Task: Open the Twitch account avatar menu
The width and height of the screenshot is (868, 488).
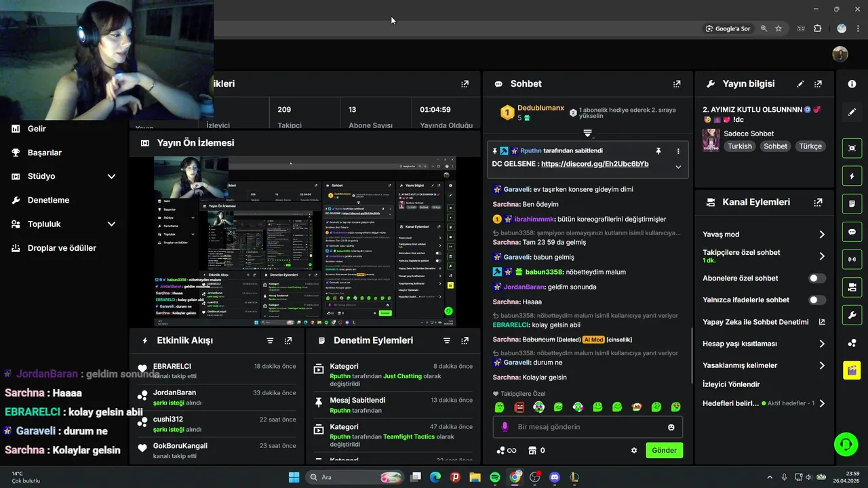Action: (840, 54)
